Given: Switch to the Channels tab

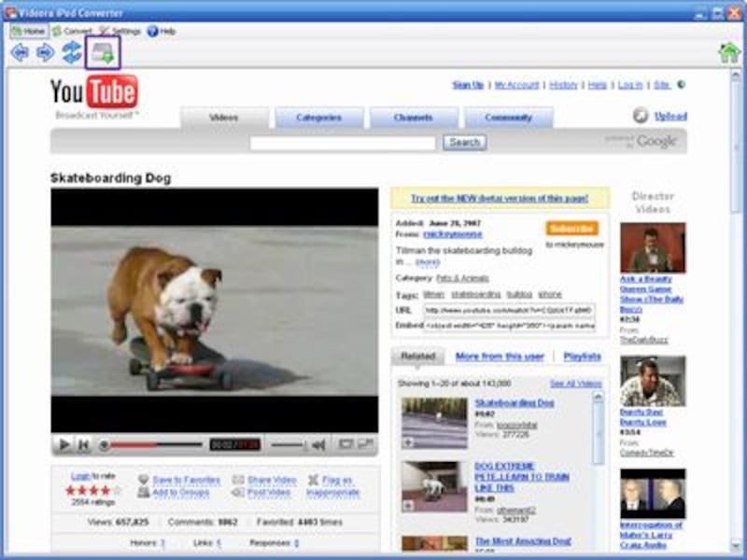Looking at the screenshot, I should point(415,118).
